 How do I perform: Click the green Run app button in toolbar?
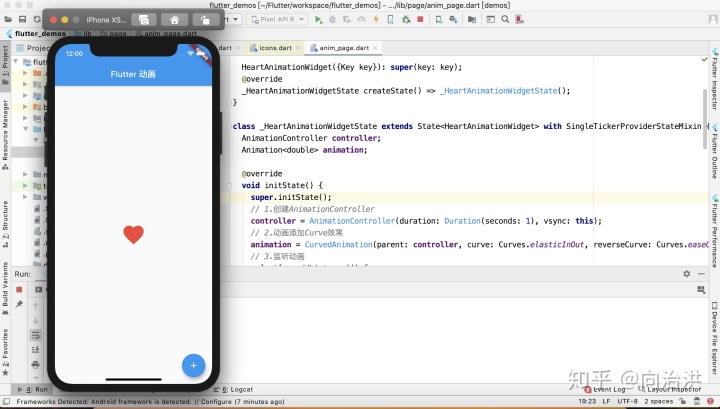(x=318, y=19)
